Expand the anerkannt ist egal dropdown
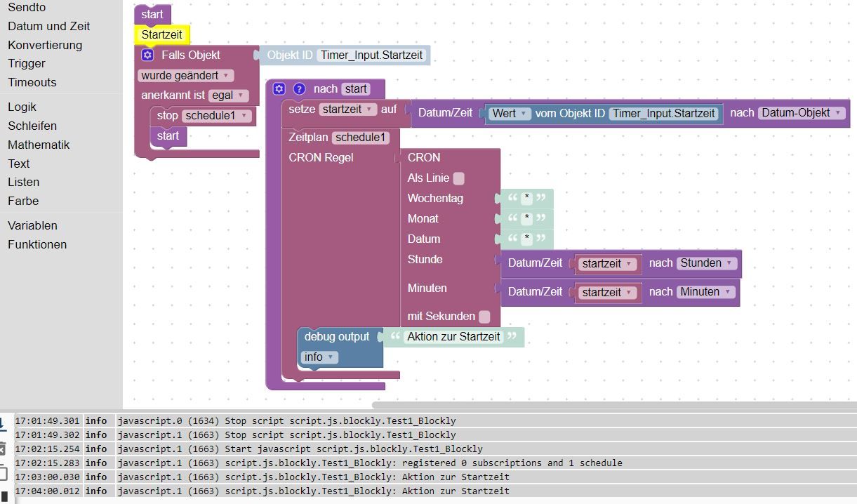 (x=228, y=95)
